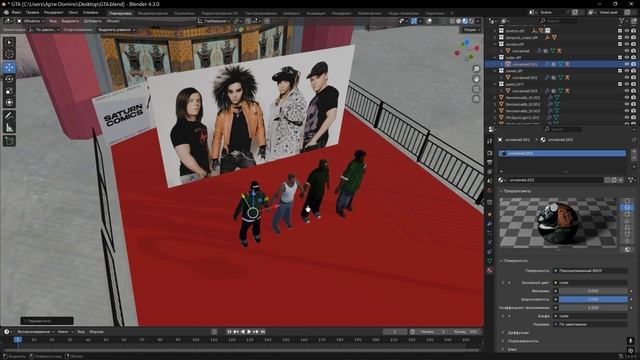Set material preview to flat plane shape

(x=628, y=201)
